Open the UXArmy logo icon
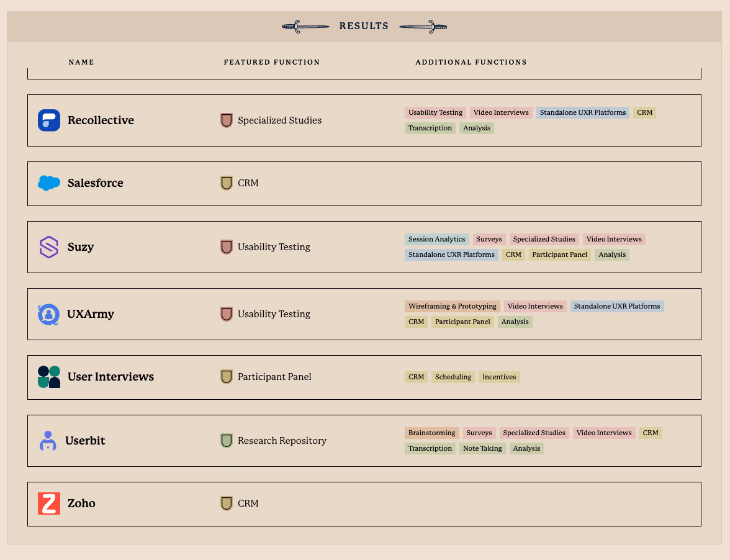 49,314
